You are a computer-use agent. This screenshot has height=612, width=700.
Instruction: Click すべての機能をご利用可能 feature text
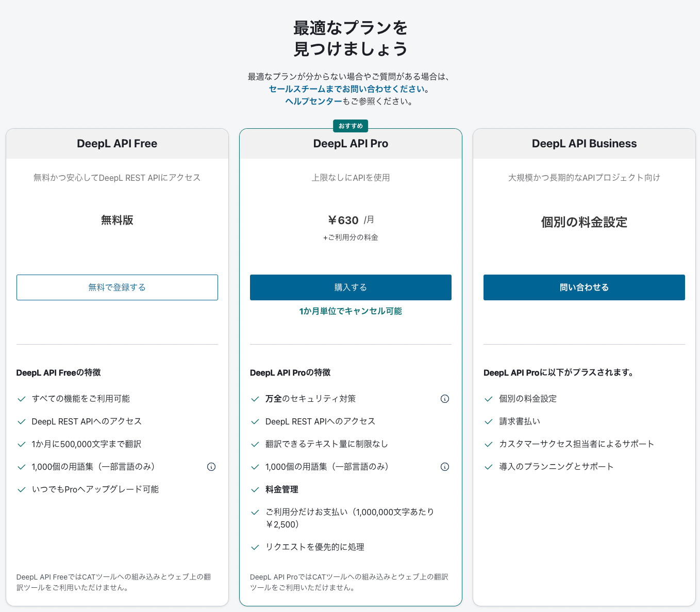click(x=81, y=399)
